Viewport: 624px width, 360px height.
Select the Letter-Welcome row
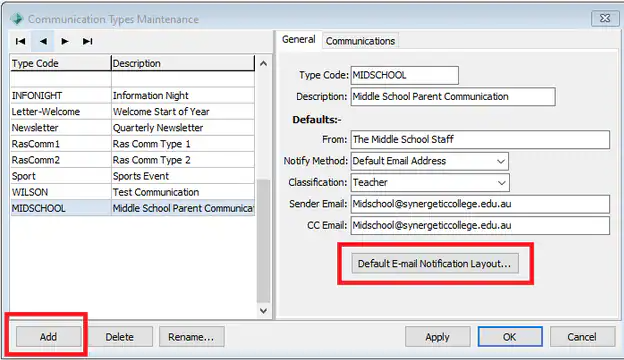point(133,112)
